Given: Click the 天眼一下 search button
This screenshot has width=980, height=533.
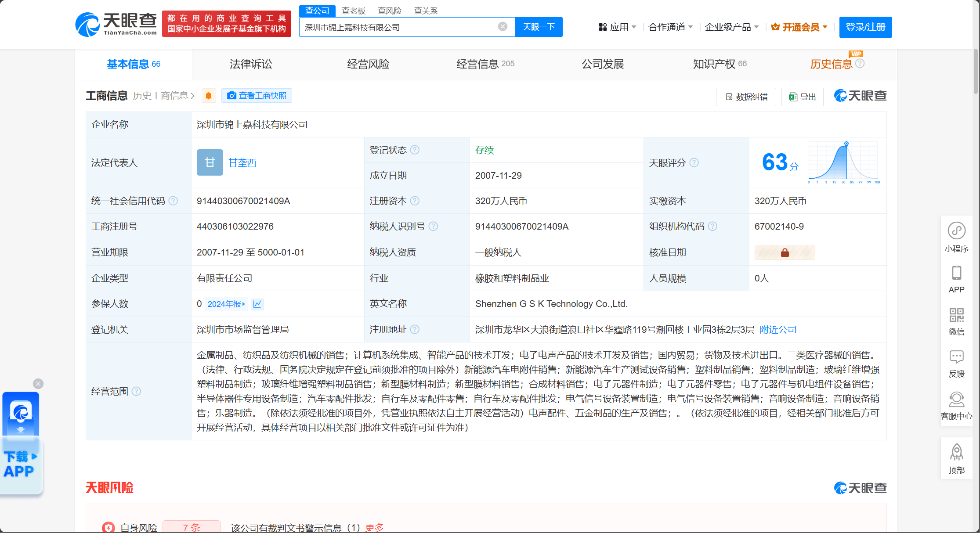Looking at the screenshot, I should (539, 27).
